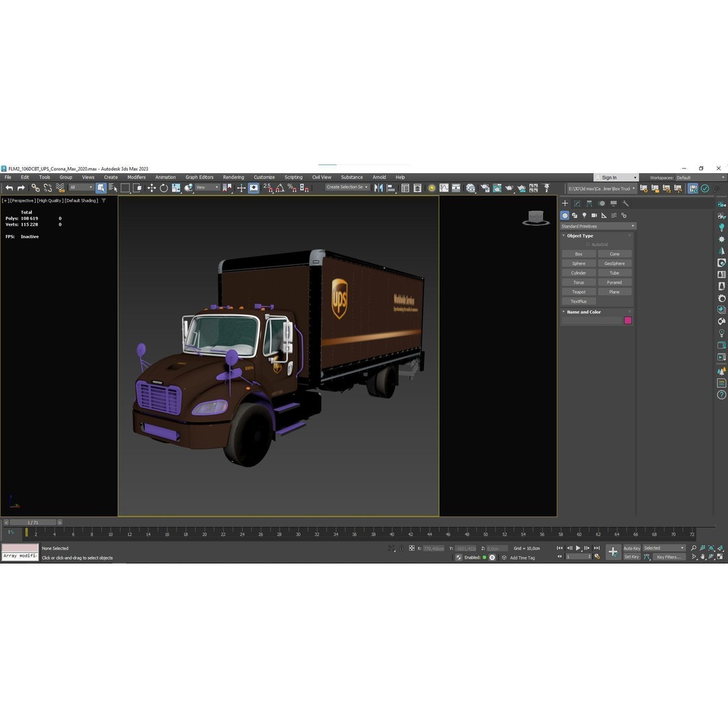Click the TextPlus button
This screenshot has height=728, width=728.
click(x=578, y=301)
